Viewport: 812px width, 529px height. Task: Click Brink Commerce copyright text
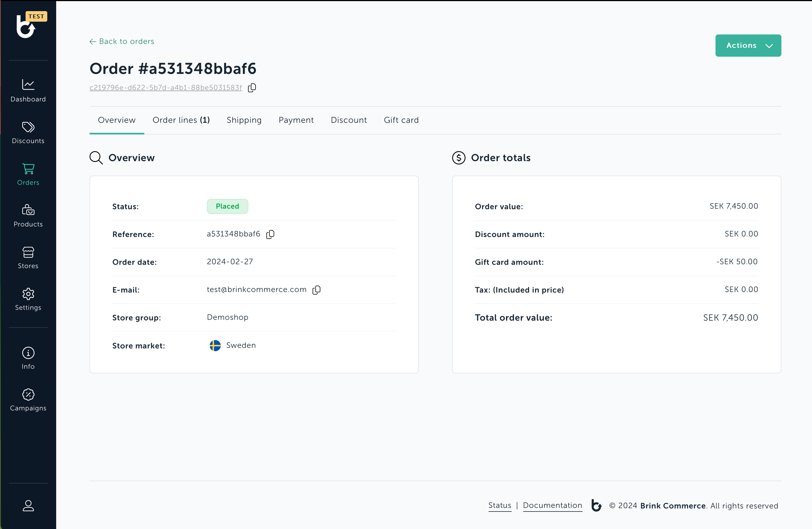pos(693,506)
